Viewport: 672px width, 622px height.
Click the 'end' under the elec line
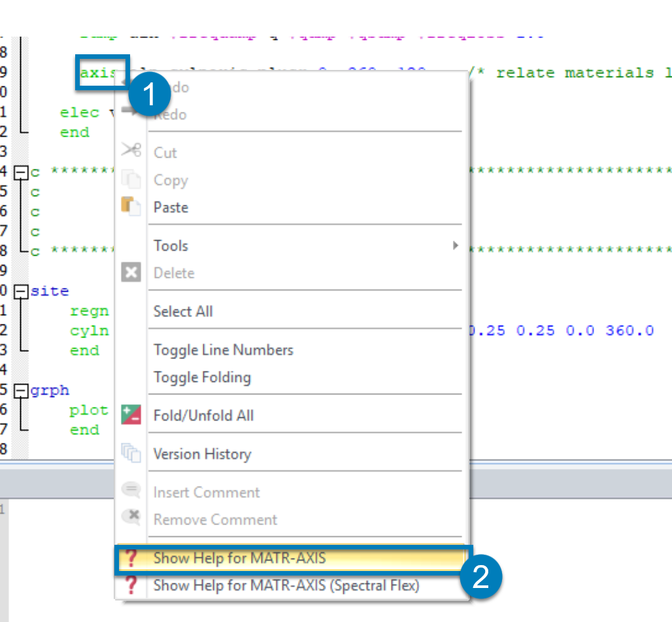[x=75, y=132]
